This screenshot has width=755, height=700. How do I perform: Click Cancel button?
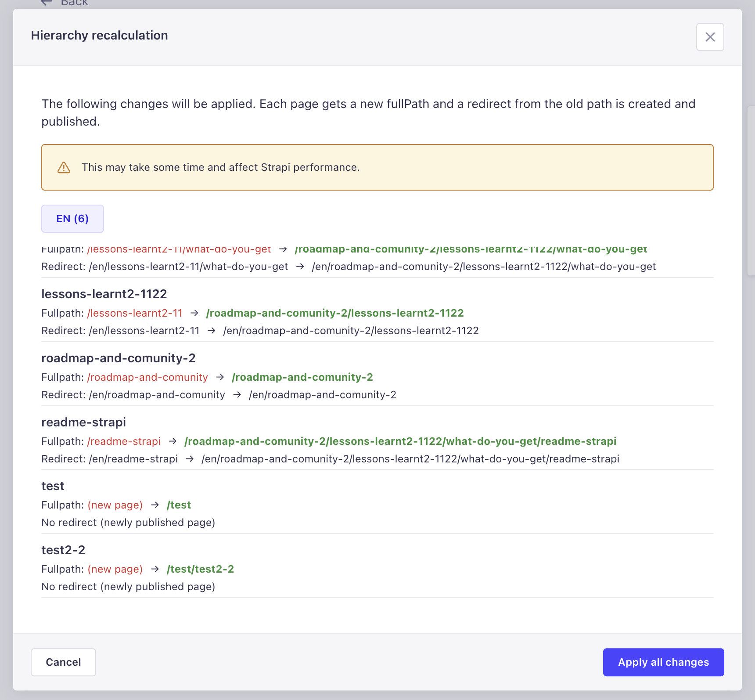[63, 662]
